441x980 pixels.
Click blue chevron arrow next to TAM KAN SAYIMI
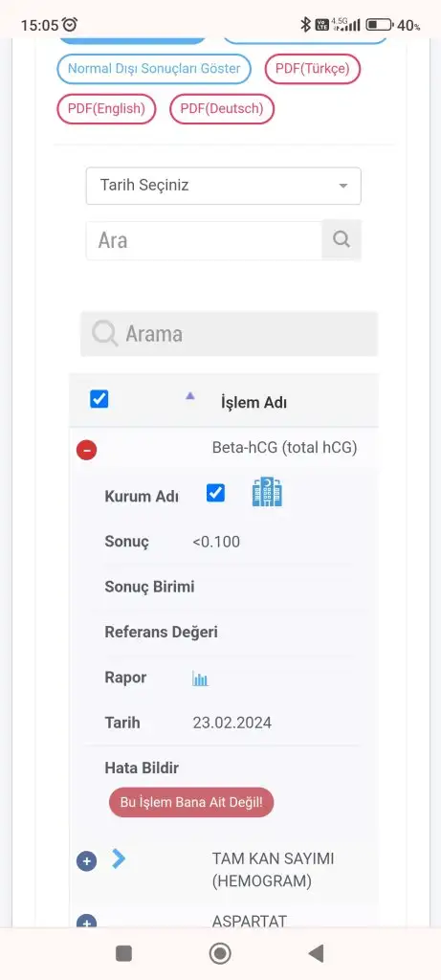pyautogui.click(x=118, y=858)
